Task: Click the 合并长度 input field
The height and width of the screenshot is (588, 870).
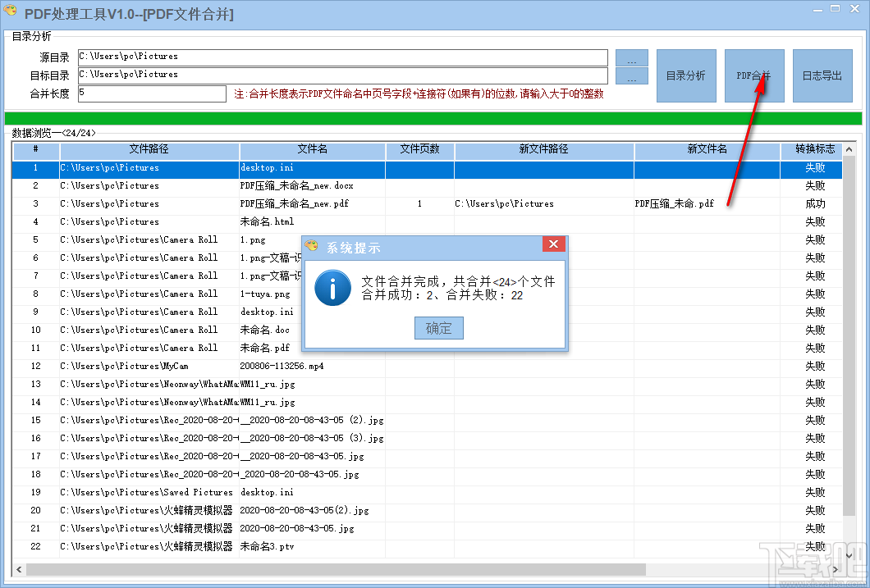Action: (x=152, y=93)
